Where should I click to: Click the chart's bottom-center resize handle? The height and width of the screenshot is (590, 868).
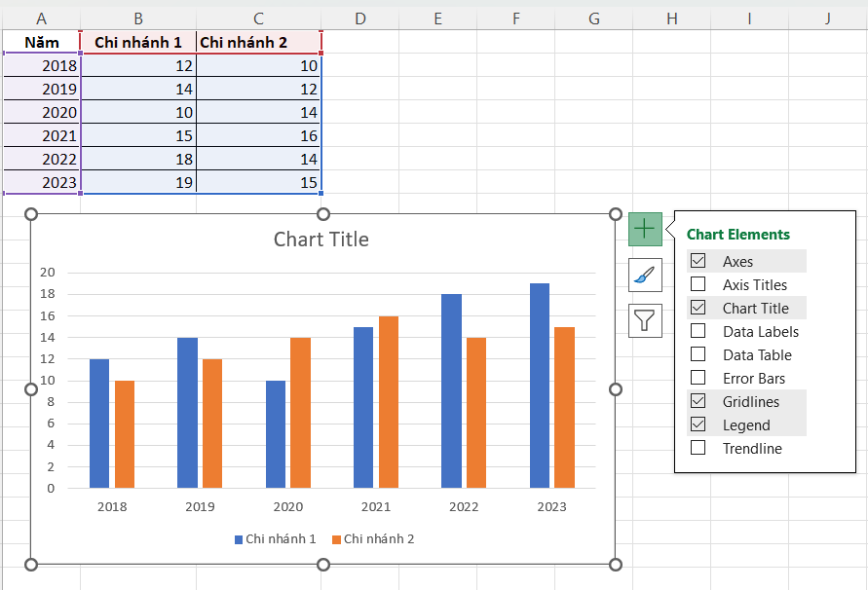[323, 565]
